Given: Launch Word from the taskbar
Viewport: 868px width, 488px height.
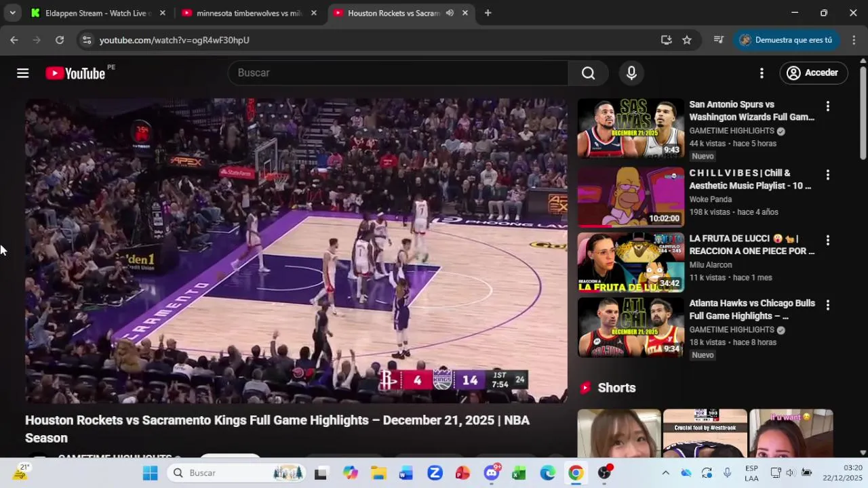Looking at the screenshot, I should pos(406,473).
